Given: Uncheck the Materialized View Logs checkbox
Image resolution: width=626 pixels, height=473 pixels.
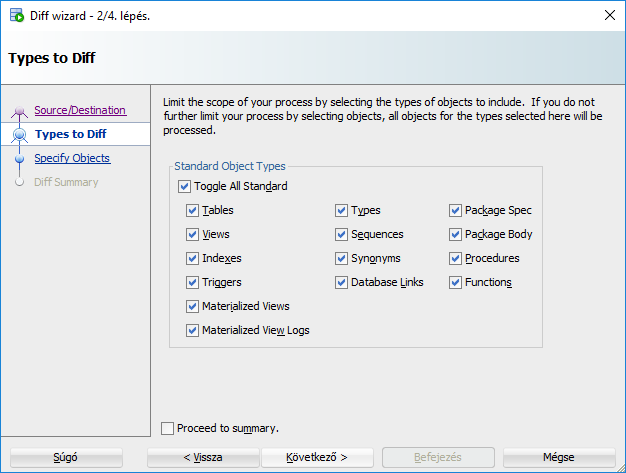Looking at the screenshot, I should point(192,330).
